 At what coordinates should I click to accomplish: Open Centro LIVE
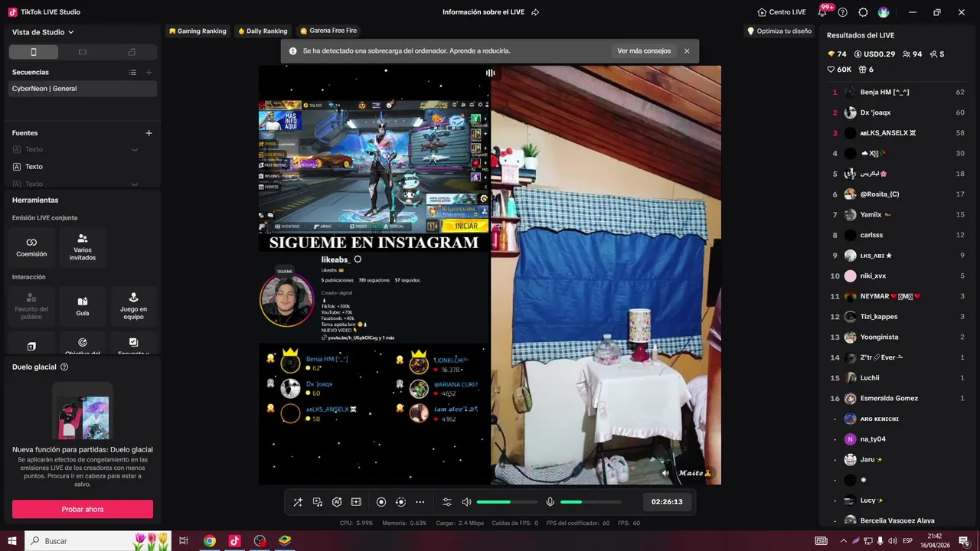point(782,12)
